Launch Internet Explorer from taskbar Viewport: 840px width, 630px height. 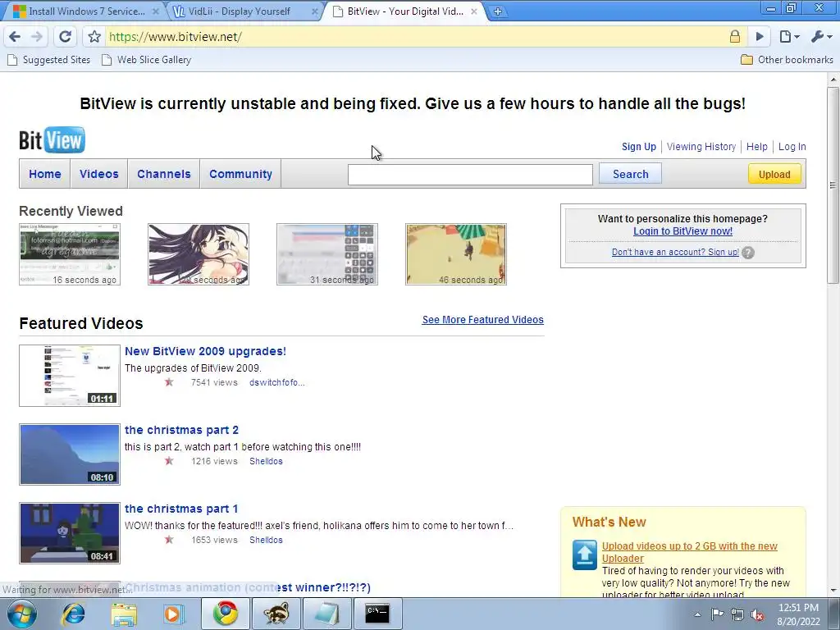click(x=73, y=614)
